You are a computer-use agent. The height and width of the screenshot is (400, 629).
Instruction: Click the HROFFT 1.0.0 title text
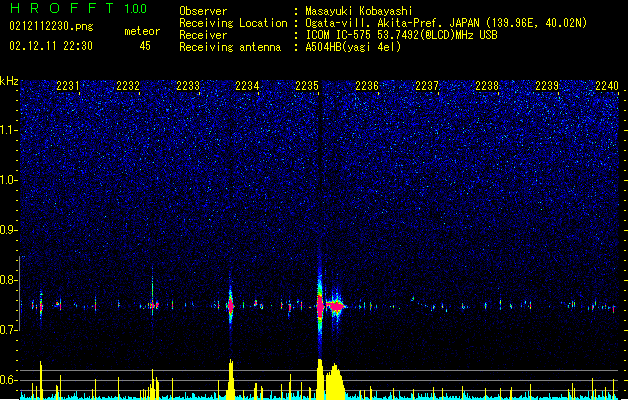78,8
